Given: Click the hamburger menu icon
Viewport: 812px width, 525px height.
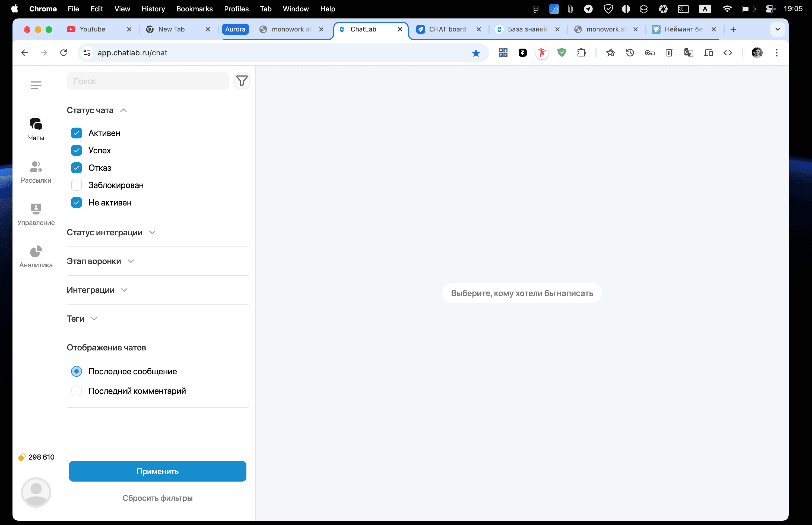Looking at the screenshot, I should (36, 85).
